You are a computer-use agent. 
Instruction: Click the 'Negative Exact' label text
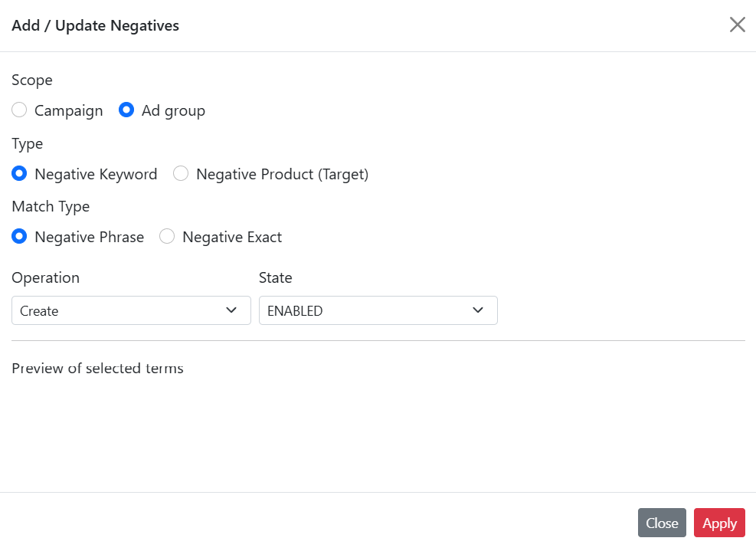(232, 237)
